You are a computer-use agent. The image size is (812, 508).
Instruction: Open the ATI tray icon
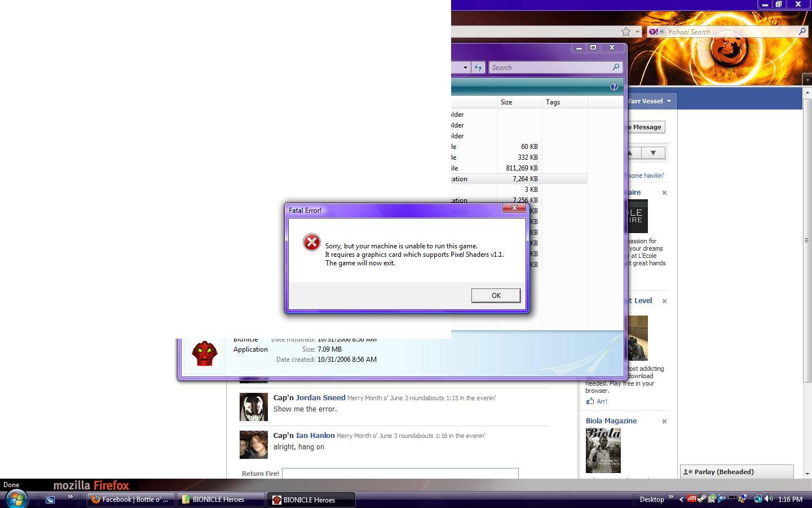[x=691, y=499]
